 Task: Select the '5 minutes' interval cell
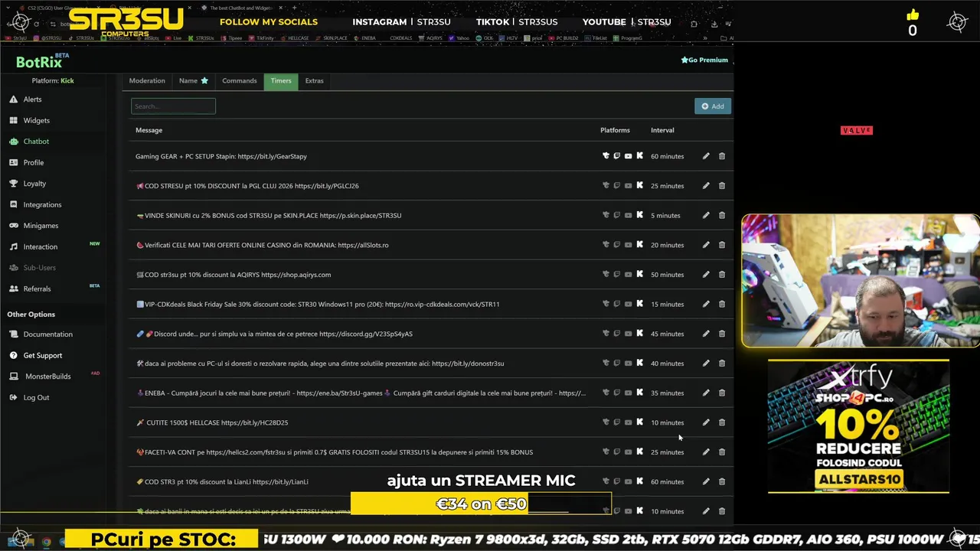click(665, 215)
